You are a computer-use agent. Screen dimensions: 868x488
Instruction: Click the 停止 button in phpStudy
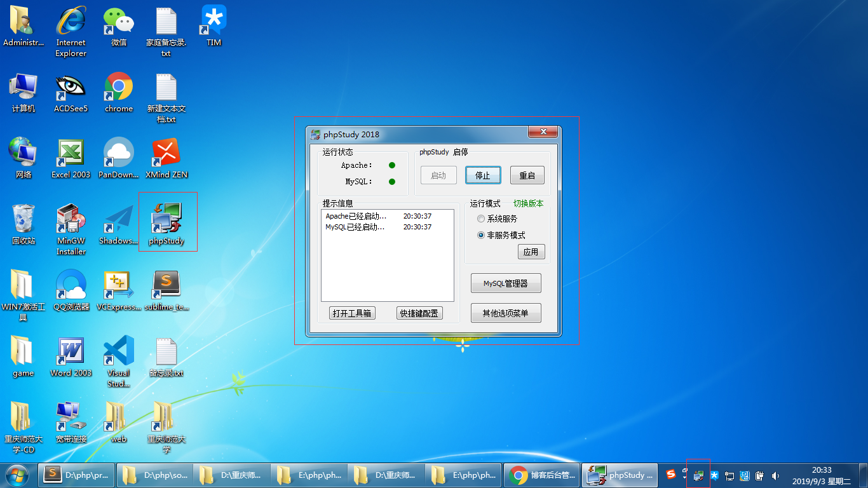click(x=483, y=175)
